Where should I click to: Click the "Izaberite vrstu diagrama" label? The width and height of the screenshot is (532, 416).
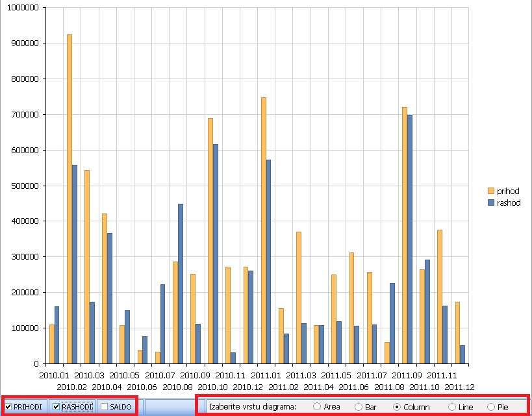(252, 407)
